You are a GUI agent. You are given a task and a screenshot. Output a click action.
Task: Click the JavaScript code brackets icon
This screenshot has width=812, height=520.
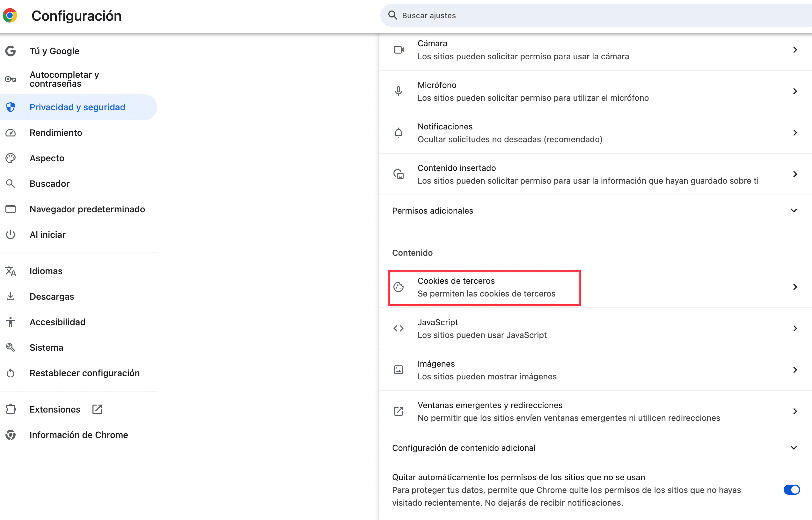coord(399,328)
